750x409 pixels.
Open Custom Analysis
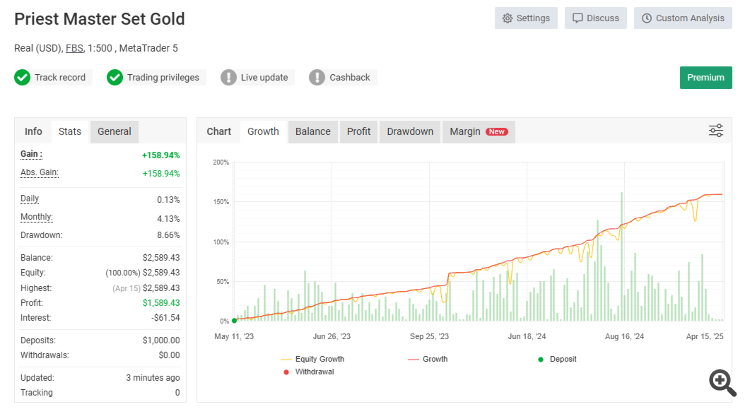pos(683,18)
